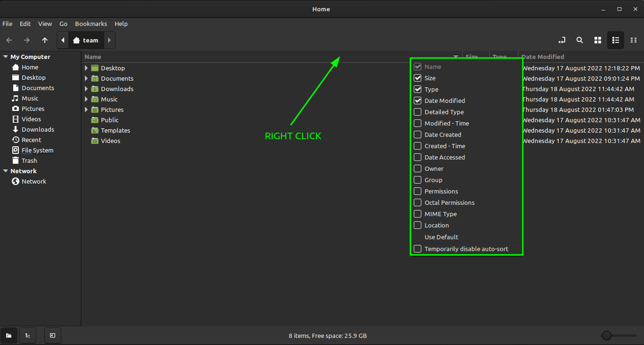
Task: Open the Go menu
Action: (x=63, y=24)
